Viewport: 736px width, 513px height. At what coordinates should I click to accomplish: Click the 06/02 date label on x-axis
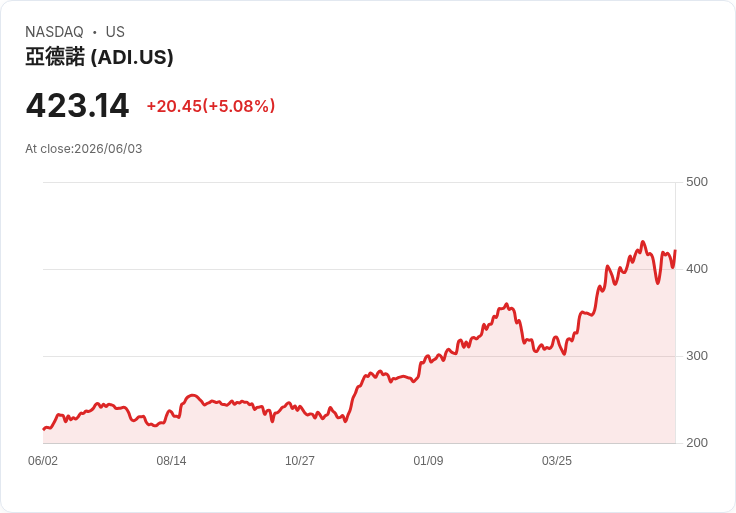pyautogui.click(x=43, y=461)
